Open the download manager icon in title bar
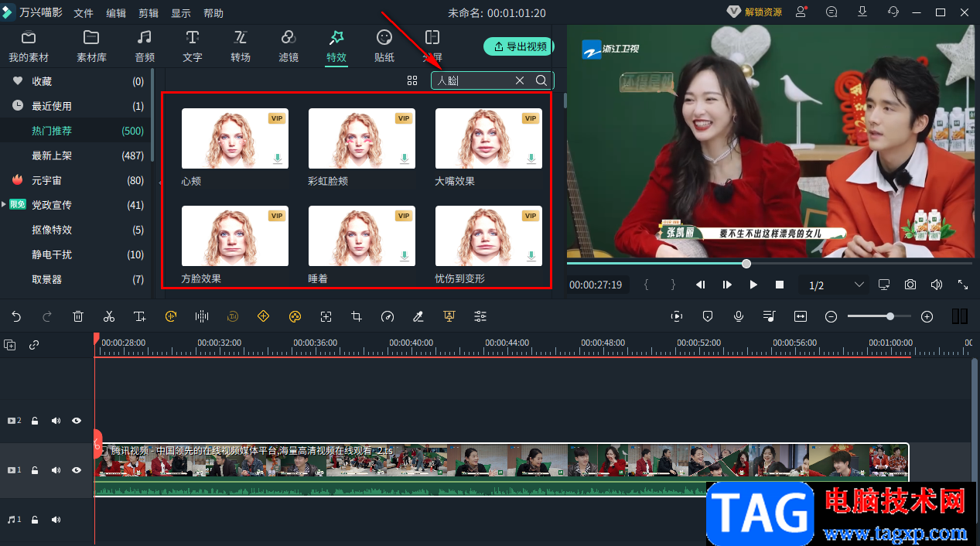 tap(862, 12)
